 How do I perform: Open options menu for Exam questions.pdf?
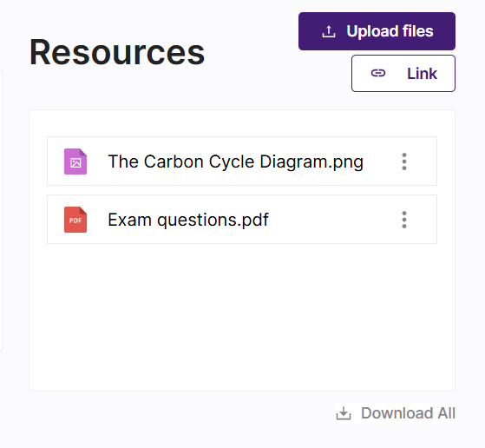point(404,220)
